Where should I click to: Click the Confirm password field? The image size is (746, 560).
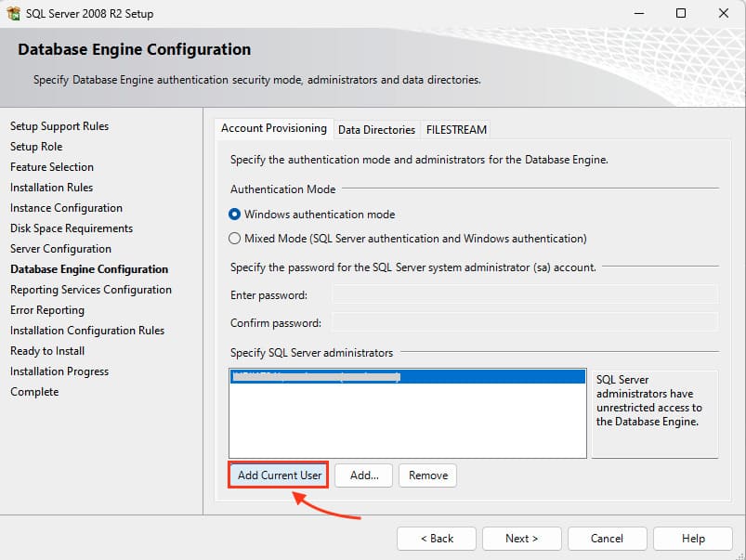(x=525, y=322)
